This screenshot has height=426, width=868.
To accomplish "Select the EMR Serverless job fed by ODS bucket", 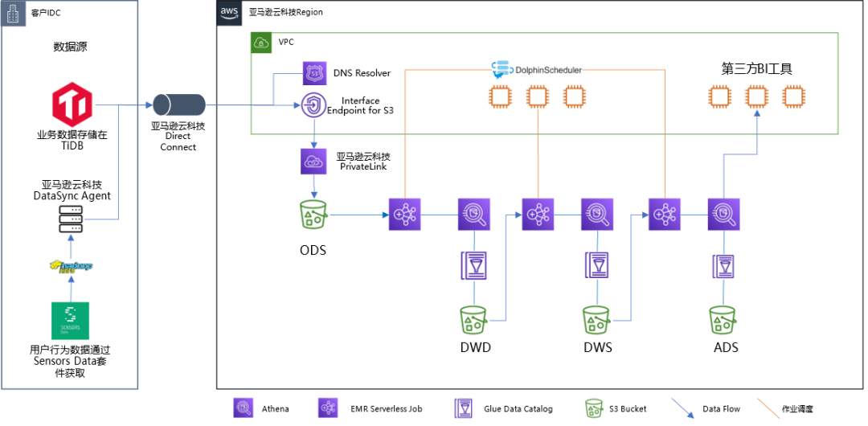I will tap(405, 214).
